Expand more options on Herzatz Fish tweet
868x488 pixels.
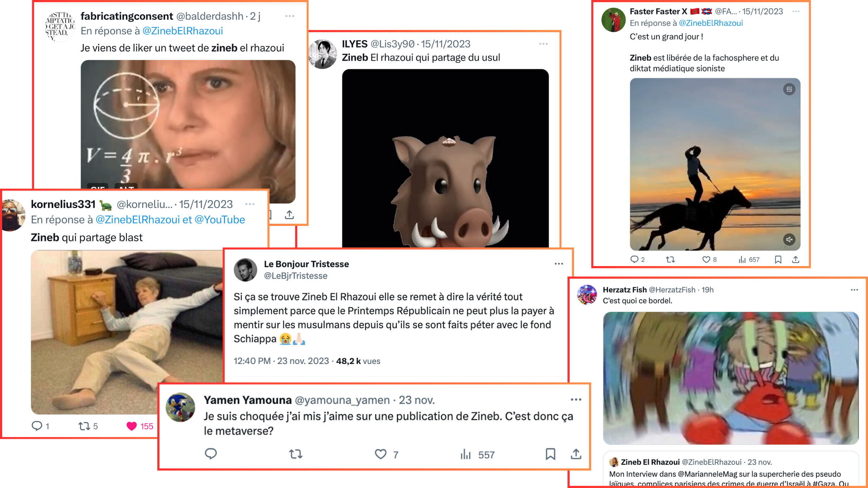click(x=854, y=290)
